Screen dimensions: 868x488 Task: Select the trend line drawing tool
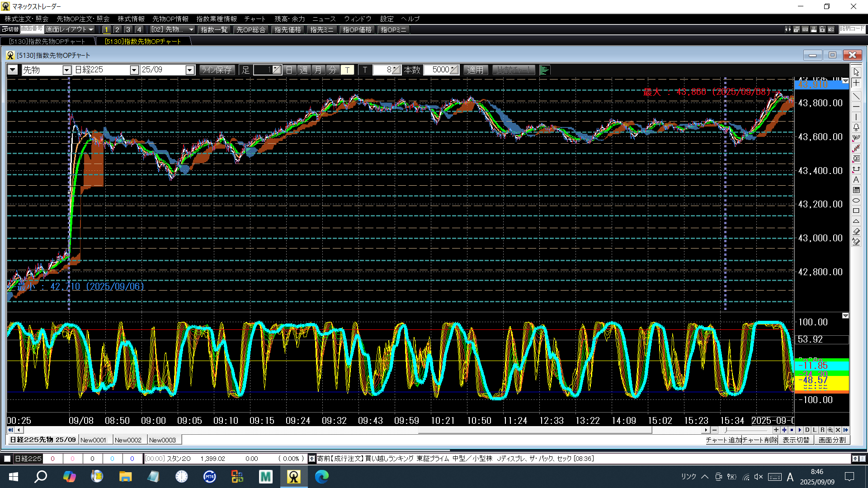coord(856,96)
